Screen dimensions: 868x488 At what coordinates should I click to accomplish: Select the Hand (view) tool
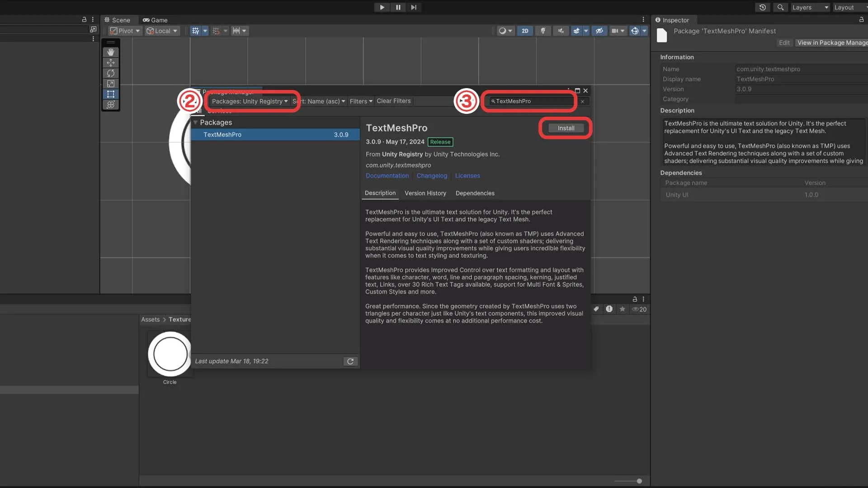[111, 52]
